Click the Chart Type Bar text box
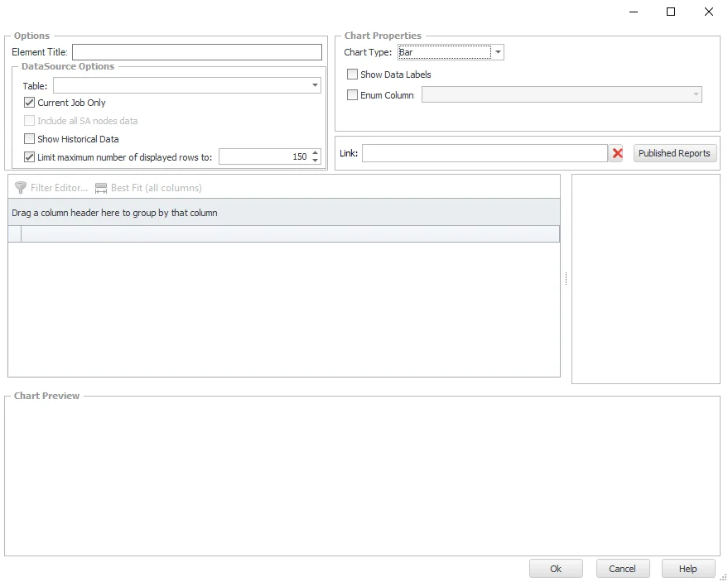The image size is (728, 582). click(444, 52)
